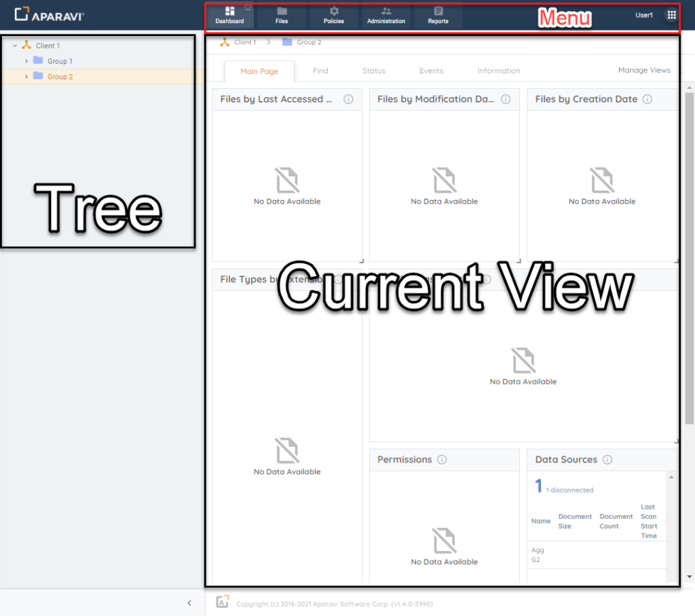Viewport: 695px width, 616px height.
Task: Collapse the left sidebar panel arrow
Action: pos(189,603)
